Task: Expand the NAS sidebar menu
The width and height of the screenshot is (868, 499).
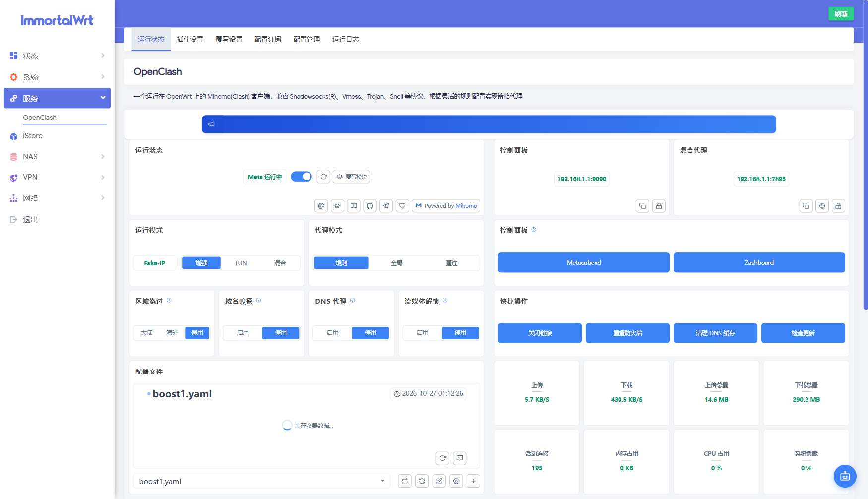Action: (57, 157)
